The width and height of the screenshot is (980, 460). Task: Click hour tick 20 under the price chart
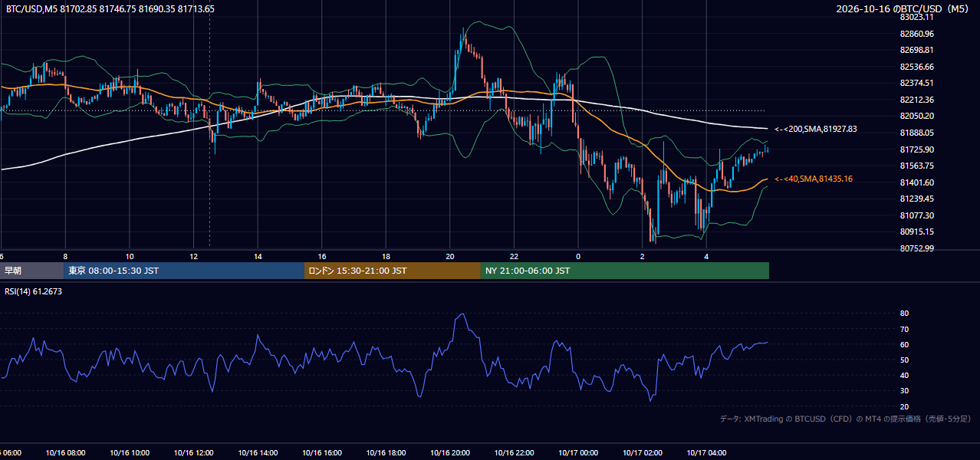pyautogui.click(x=450, y=256)
